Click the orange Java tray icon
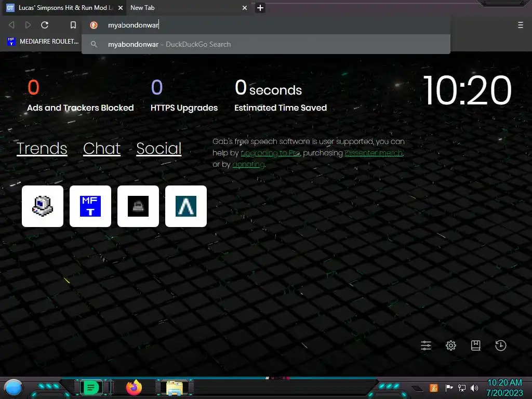Viewport: 532px width, 399px height. tap(434, 388)
